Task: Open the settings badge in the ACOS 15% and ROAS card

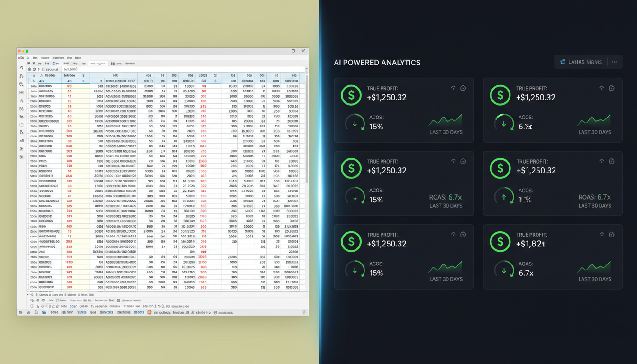Action: click(x=463, y=161)
